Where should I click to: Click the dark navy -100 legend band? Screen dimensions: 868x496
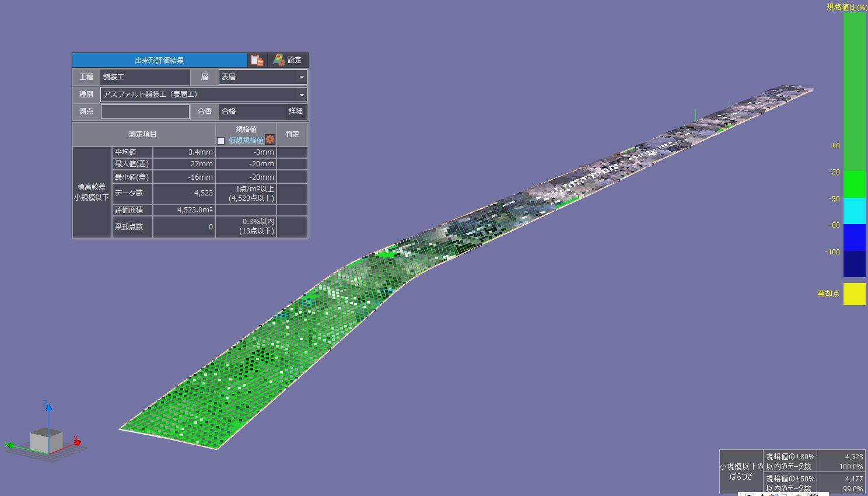point(854,264)
